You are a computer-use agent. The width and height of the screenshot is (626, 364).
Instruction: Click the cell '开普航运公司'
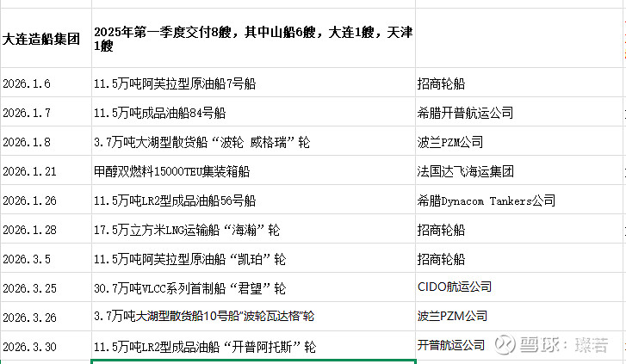pos(519,346)
